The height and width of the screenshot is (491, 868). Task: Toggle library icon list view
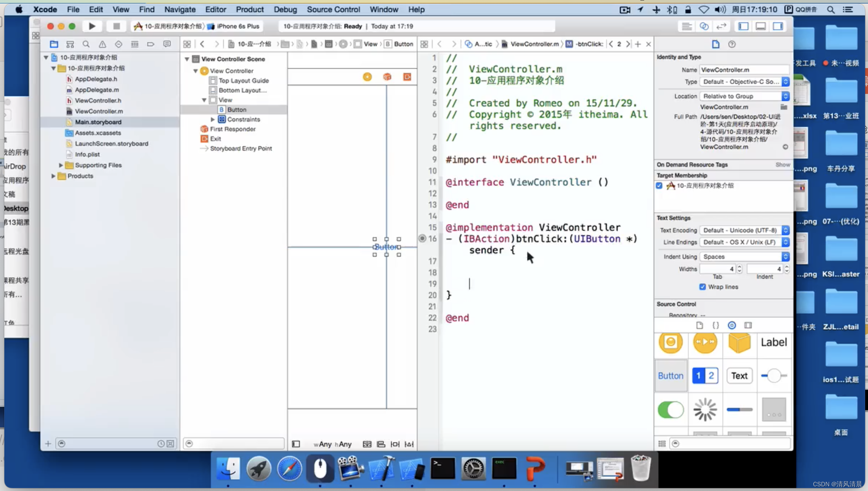(x=662, y=444)
